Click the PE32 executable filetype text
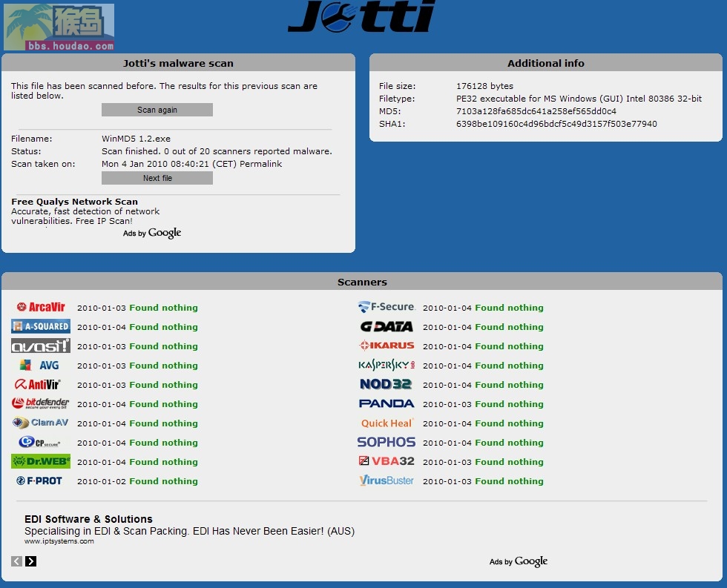Viewport: 727px width, 588px height. (579, 99)
